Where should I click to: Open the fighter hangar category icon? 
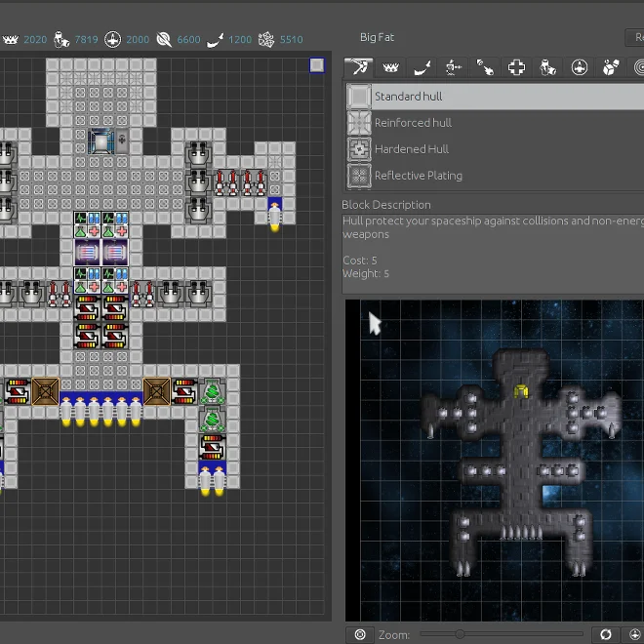pyautogui.click(x=580, y=67)
